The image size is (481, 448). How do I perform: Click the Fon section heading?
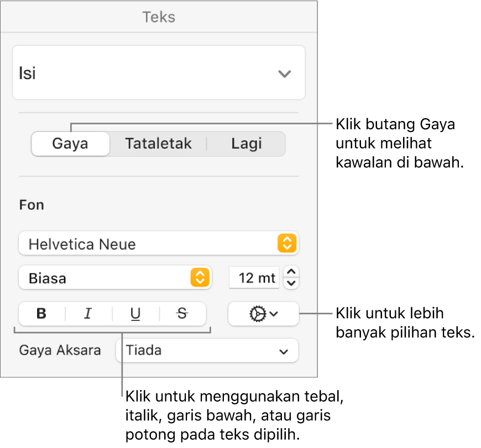click(32, 205)
